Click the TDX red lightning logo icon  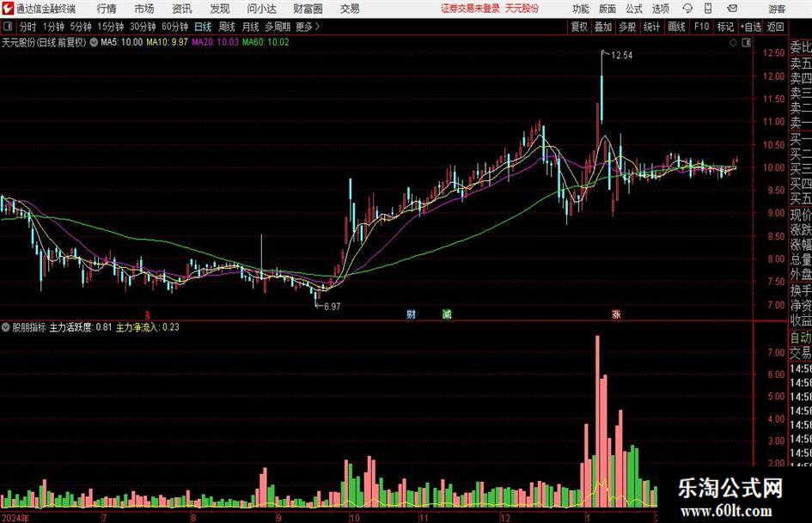coord(7,9)
